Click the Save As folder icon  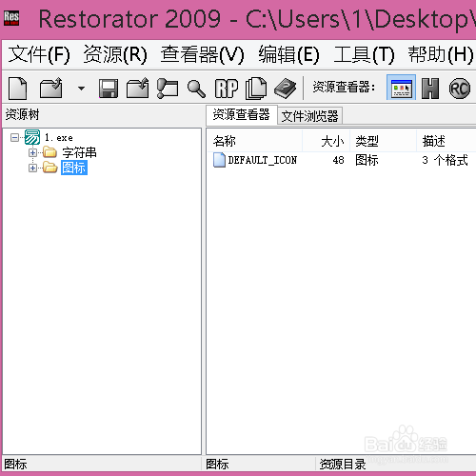[137, 88]
